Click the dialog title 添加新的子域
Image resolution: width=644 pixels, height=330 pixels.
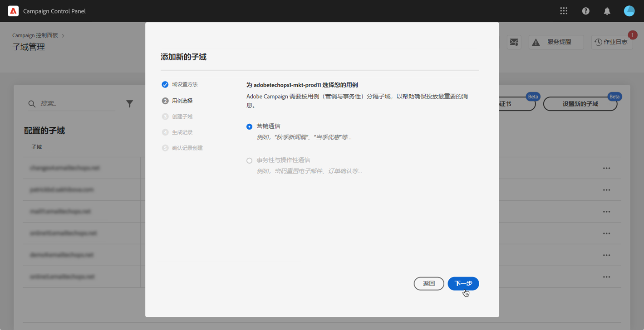pos(183,57)
